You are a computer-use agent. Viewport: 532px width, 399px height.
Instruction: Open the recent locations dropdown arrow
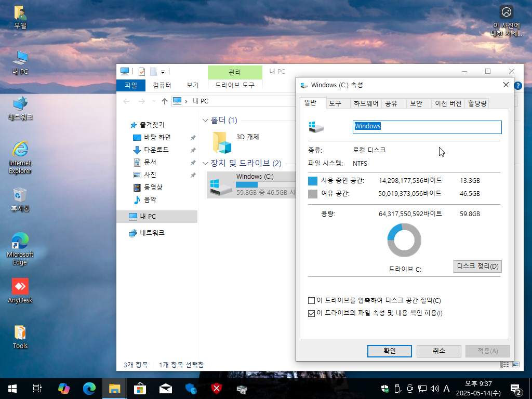pos(154,101)
